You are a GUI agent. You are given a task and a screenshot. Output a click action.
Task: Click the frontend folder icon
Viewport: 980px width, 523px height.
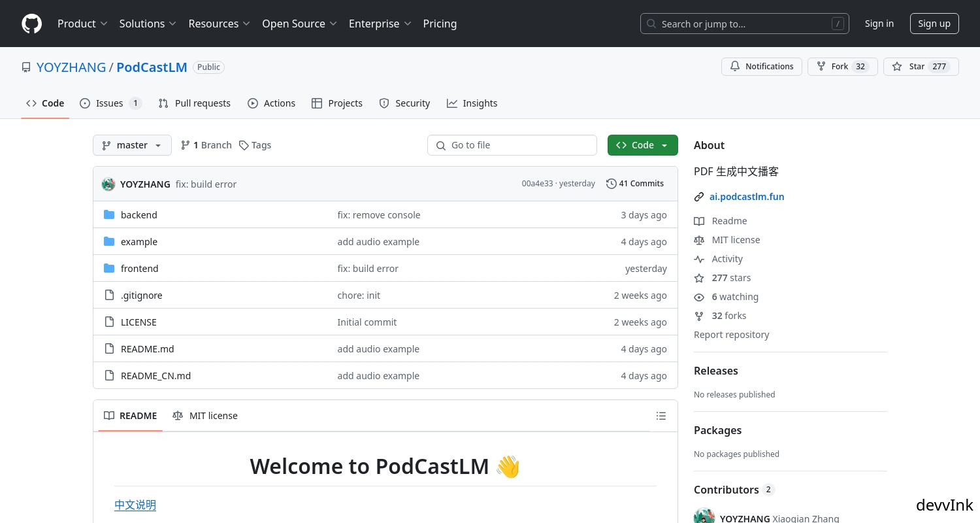pos(109,269)
